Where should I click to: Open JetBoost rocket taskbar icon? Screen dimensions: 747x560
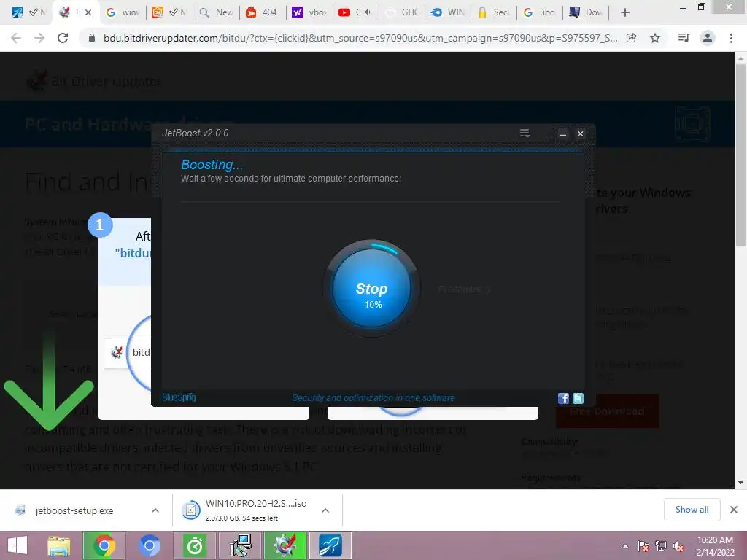click(x=330, y=545)
